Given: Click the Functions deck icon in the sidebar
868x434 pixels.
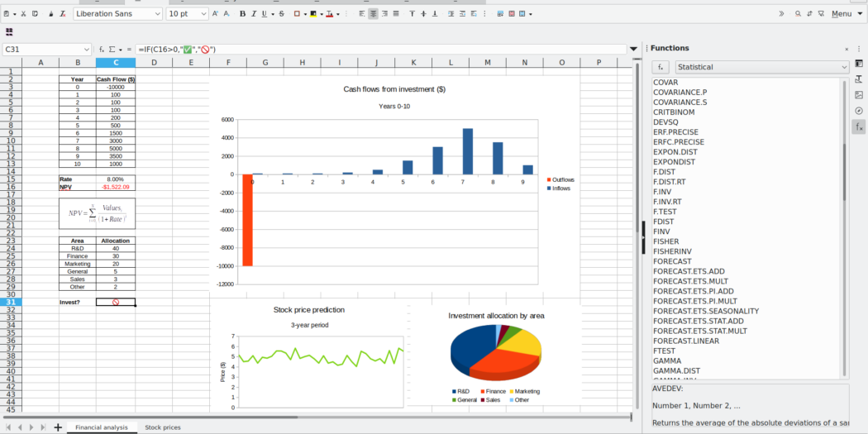Looking at the screenshot, I should pyautogui.click(x=859, y=126).
